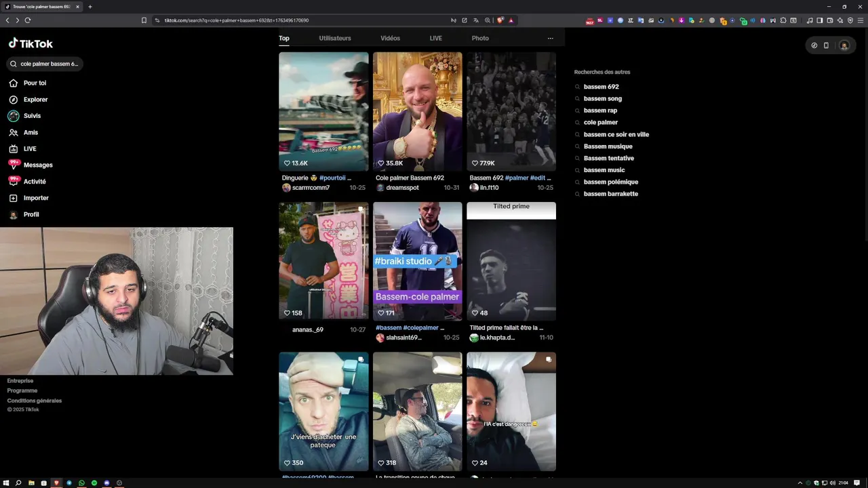The width and height of the screenshot is (868, 488).
Task: Click the #pourtoii hashtag
Action: click(x=333, y=178)
